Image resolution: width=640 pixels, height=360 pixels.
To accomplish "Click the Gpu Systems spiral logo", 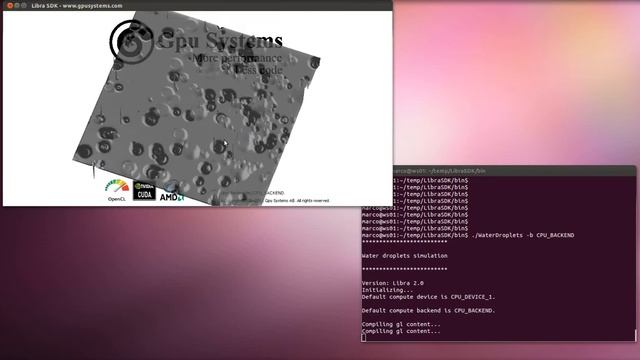I will pyautogui.click(x=131, y=41).
